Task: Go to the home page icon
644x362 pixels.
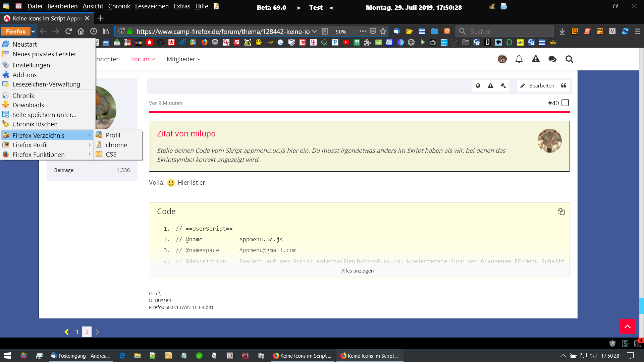Action: point(81,31)
